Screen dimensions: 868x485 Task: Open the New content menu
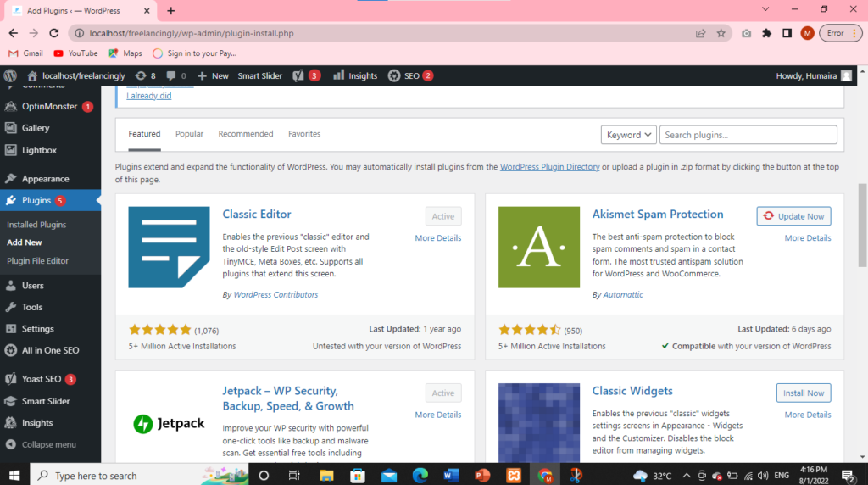coord(213,75)
